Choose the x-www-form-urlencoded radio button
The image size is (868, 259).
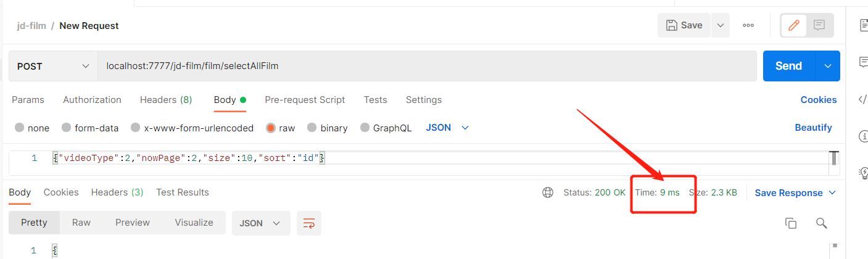tap(136, 128)
